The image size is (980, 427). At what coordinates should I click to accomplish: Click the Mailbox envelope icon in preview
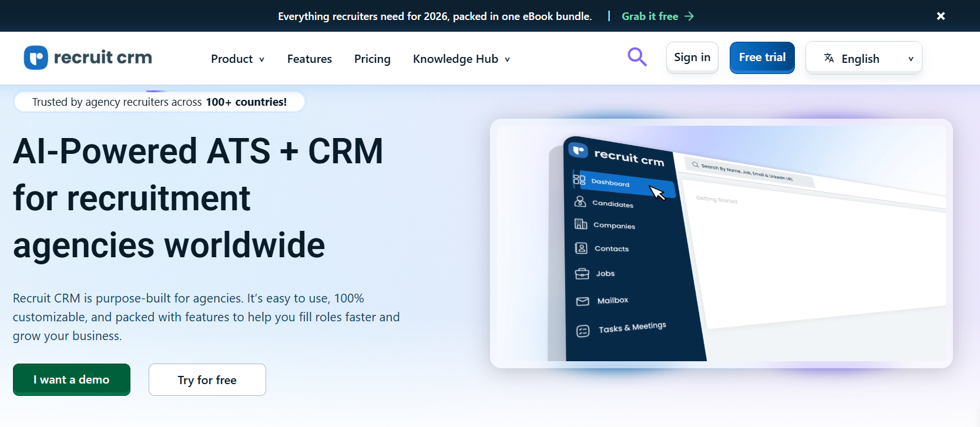(x=582, y=301)
